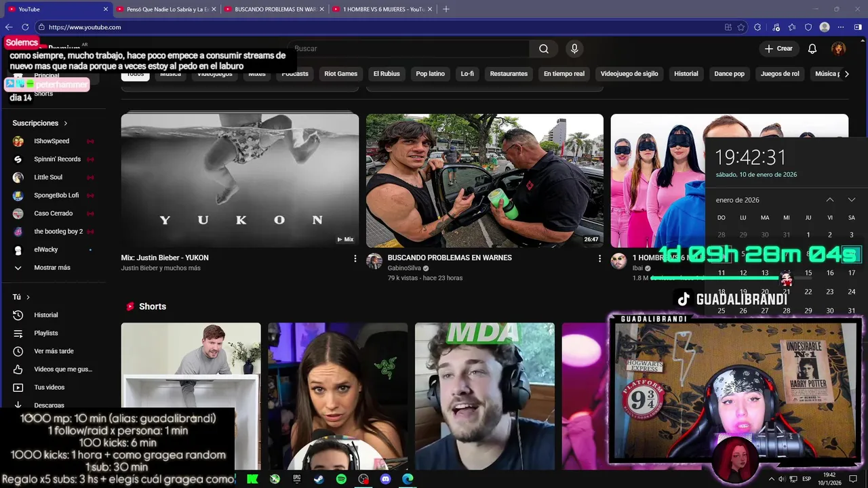
Task: Open Edge media control music icon
Action: [774, 27]
